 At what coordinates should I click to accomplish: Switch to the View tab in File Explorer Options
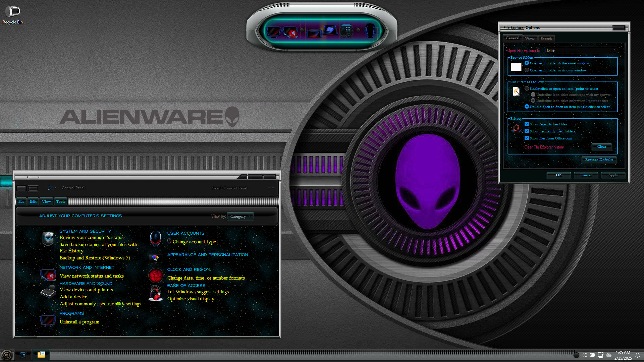click(x=530, y=39)
